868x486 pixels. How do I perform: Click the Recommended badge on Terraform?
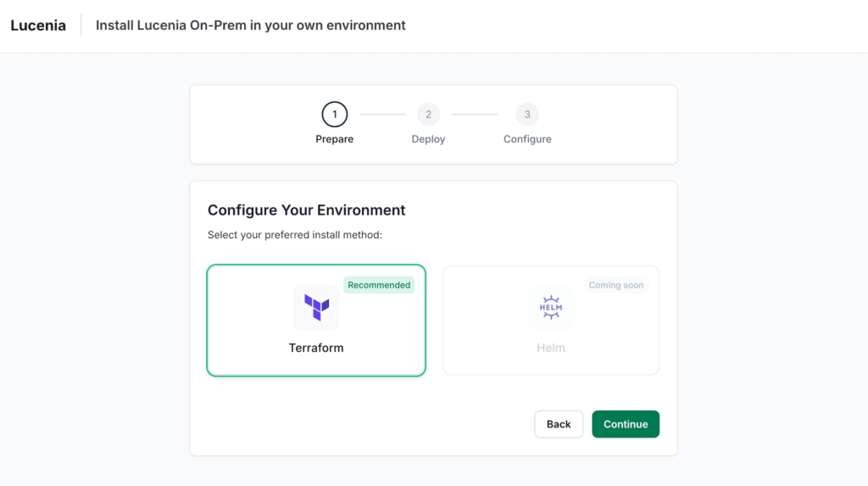[x=379, y=285]
